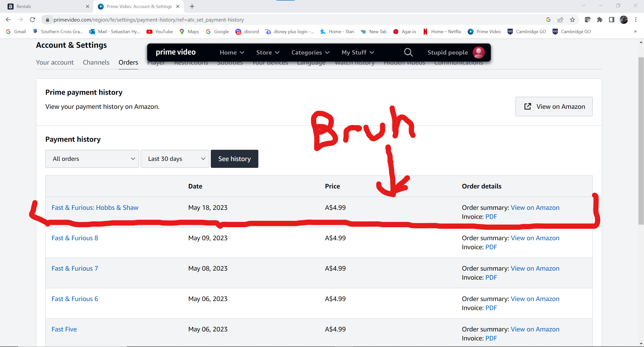This screenshot has width=644, height=347.
Task: Open Fast & Furious 8 title link
Action: pyautogui.click(x=75, y=238)
